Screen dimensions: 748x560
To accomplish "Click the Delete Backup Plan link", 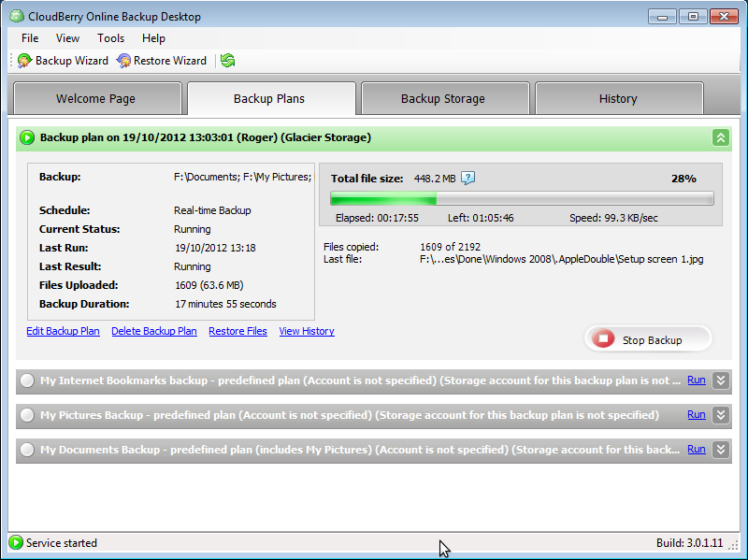I will pos(154,331).
